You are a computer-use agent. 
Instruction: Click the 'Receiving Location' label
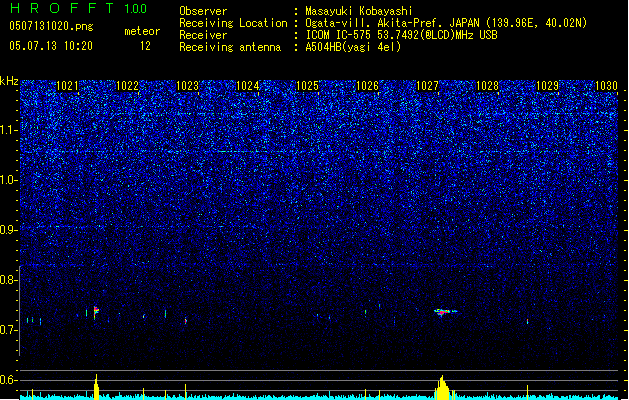click(233, 23)
